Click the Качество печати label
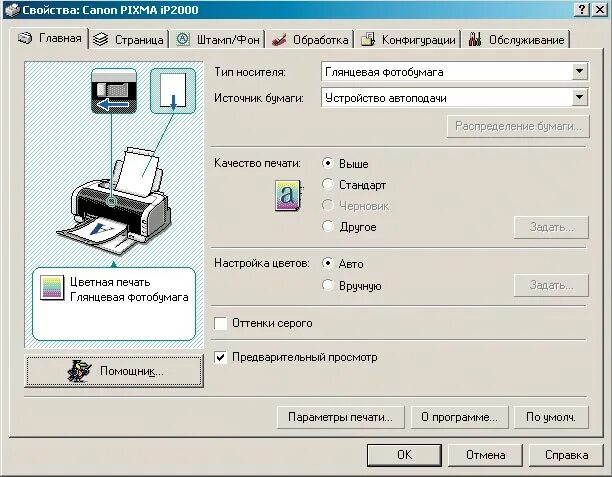The image size is (612, 477). coord(257,163)
